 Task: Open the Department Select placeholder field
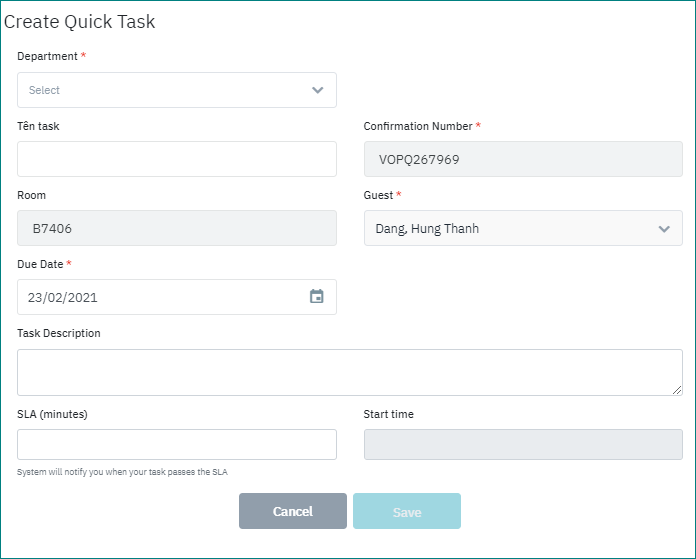160,90
